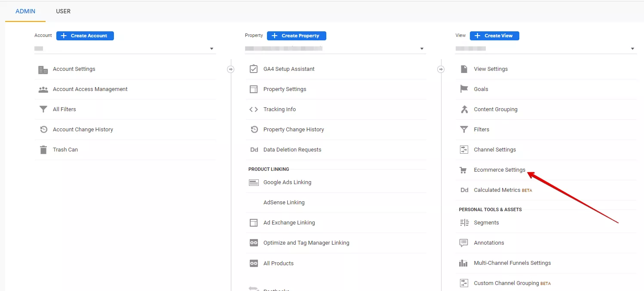Click the Optimize and Tag Manager link icon
Viewport: 644px width, 291px height.
254,243
